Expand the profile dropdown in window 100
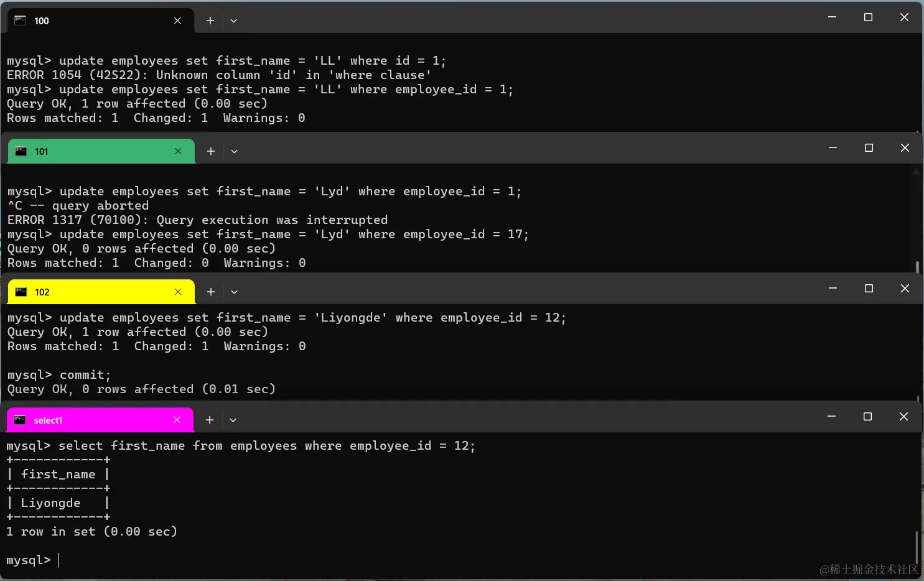This screenshot has width=924, height=581. point(233,21)
